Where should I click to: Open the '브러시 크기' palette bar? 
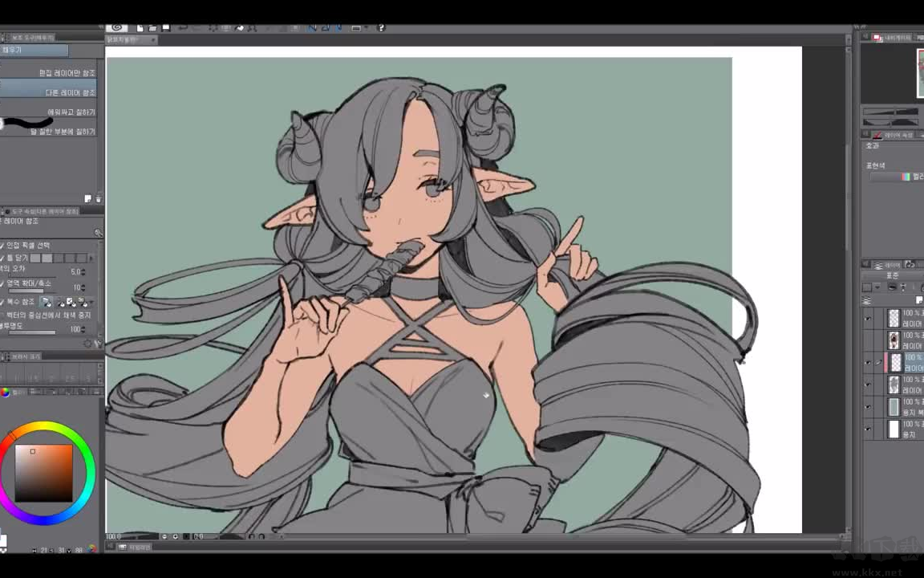pyautogui.click(x=24, y=356)
